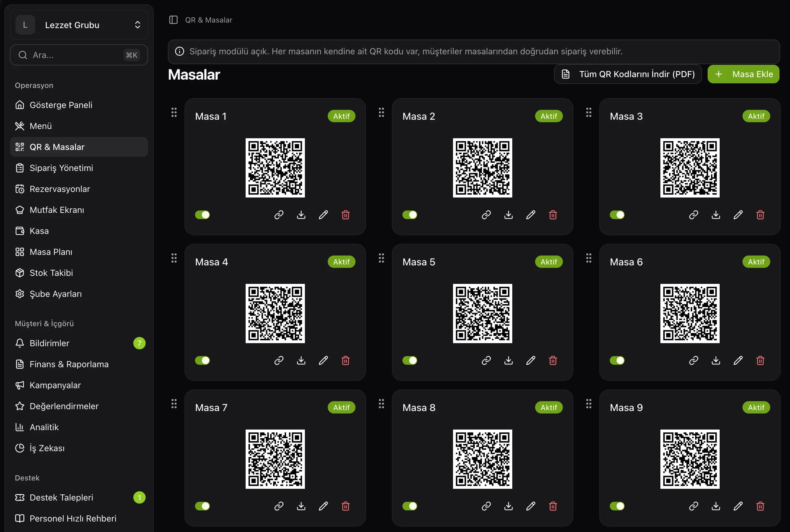Open Bildirimler with 7 badge
790x532 pixels.
79,343
